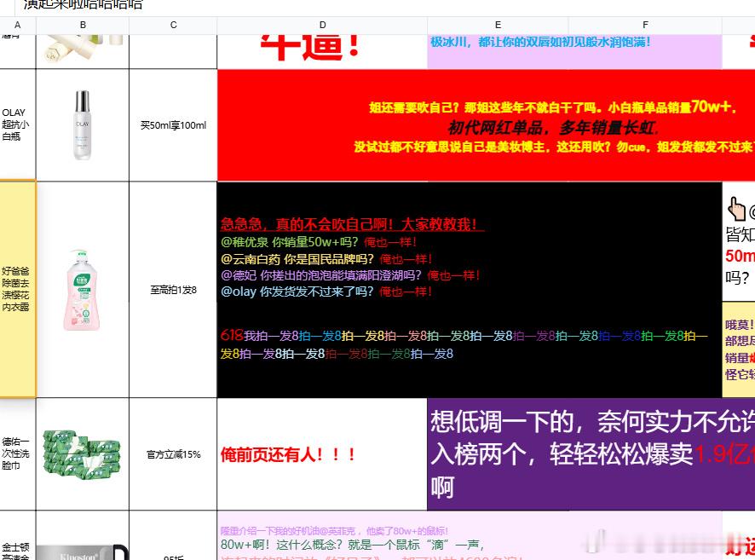Select column E header
Viewport: 755px width, 560px height.
[x=498, y=25]
